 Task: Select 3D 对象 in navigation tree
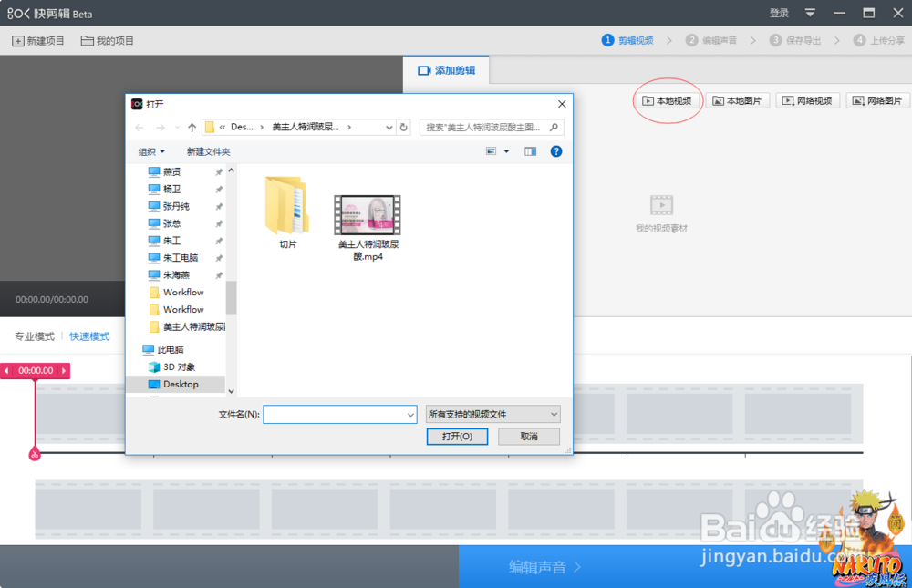pos(172,367)
